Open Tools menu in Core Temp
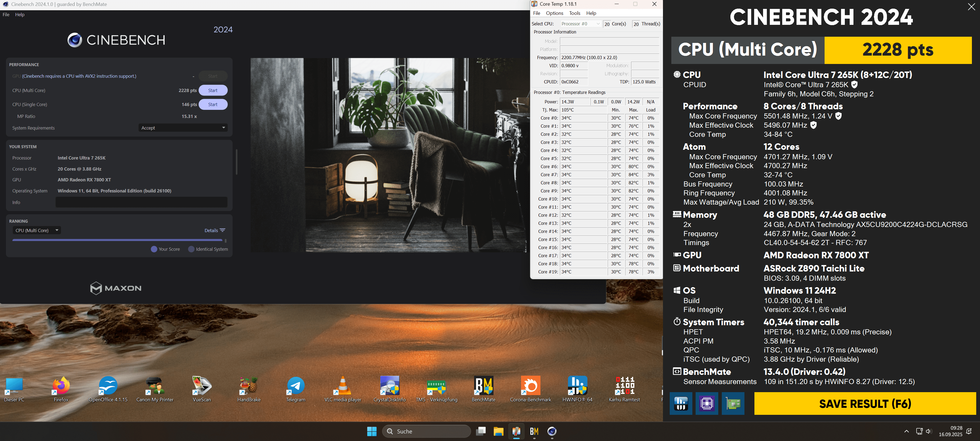Image resolution: width=980 pixels, height=441 pixels. pyautogui.click(x=574, y=13)
